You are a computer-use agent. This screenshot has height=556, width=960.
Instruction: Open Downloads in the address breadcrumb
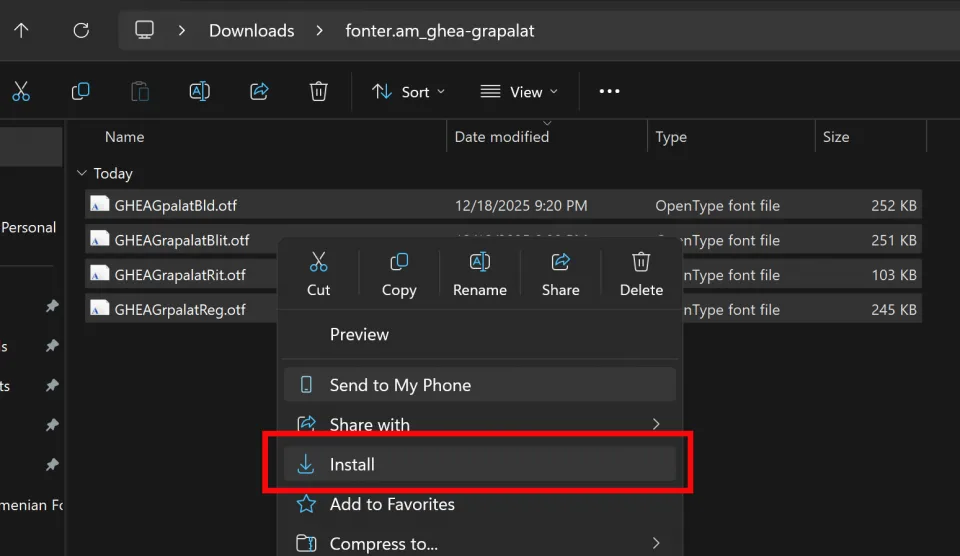tap(252, 31)
